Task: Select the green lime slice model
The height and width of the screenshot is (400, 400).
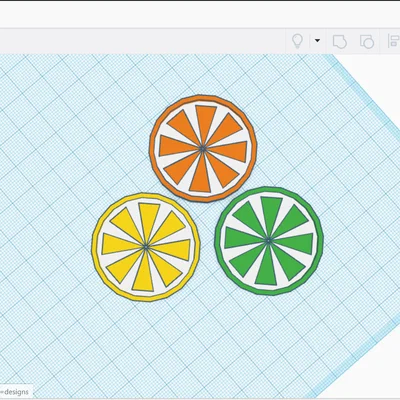Action: 269,241
